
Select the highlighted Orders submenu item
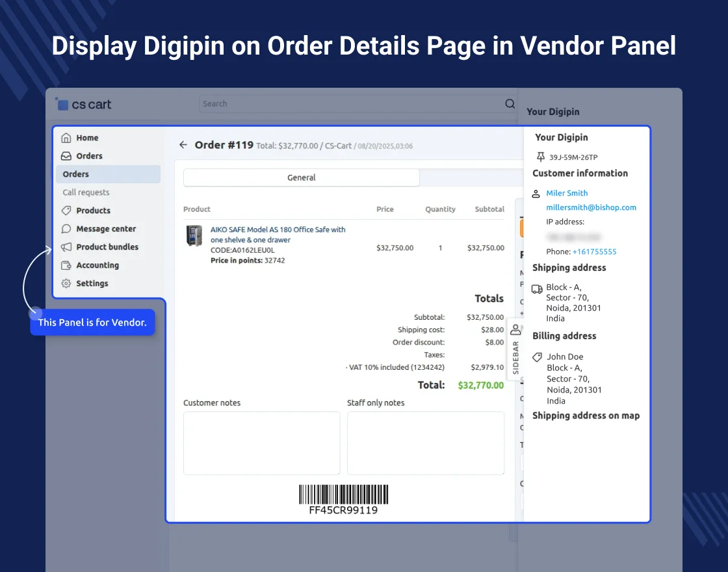pos(108,174)
